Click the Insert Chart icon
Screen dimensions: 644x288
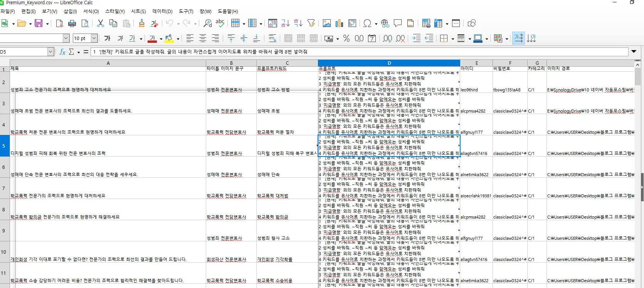[x=339, y=24]
